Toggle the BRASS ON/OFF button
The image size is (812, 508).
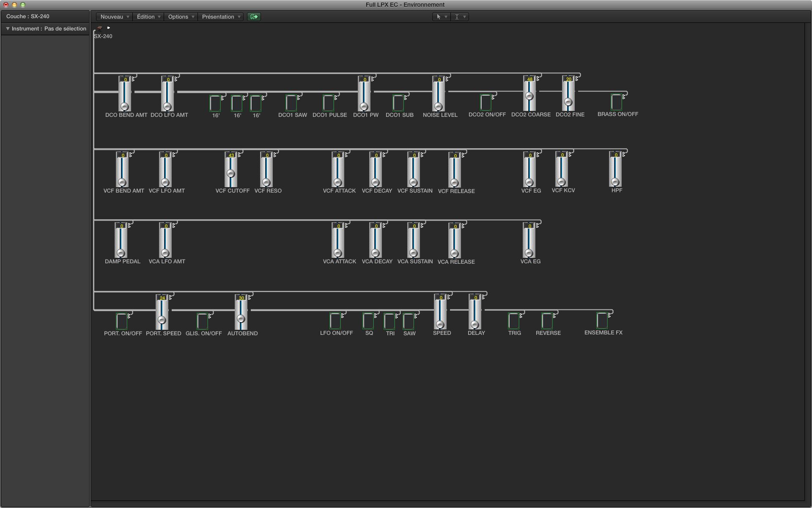click(616, 102)
